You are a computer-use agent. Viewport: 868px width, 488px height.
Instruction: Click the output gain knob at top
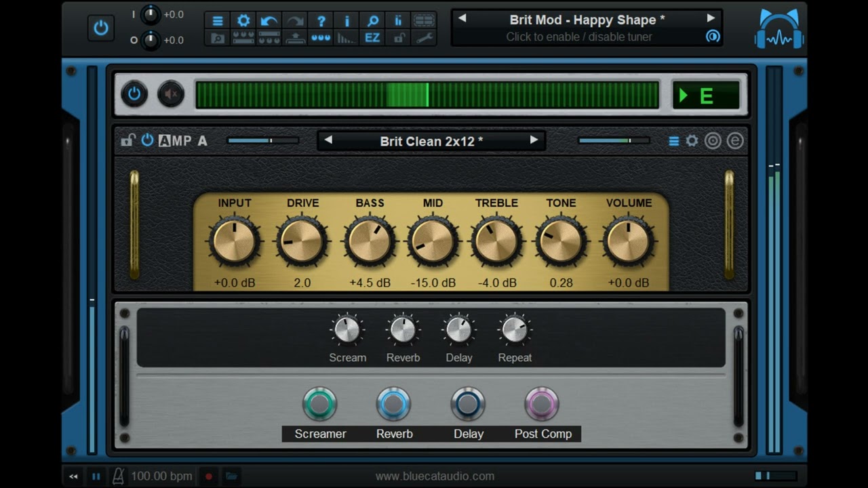[151, 40]
